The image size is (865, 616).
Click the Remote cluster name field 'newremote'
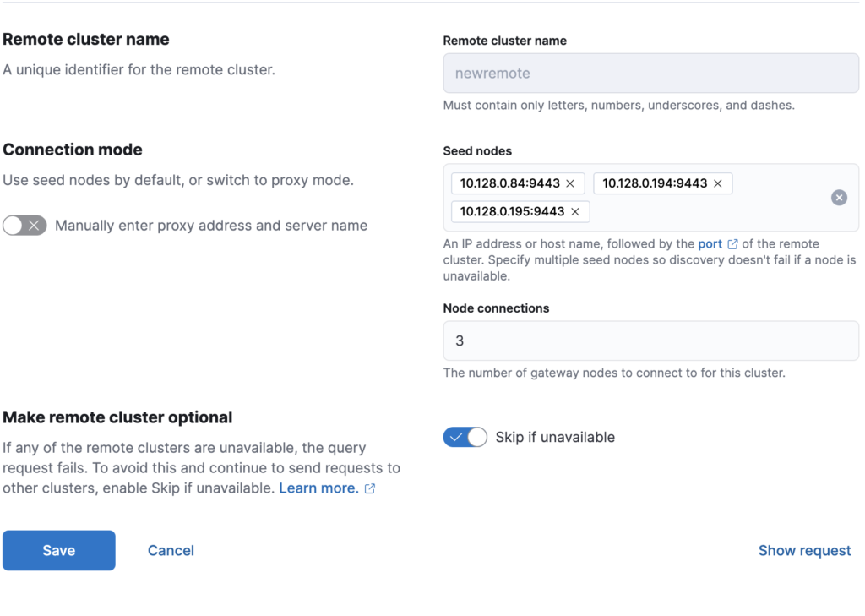pos(650,74)
